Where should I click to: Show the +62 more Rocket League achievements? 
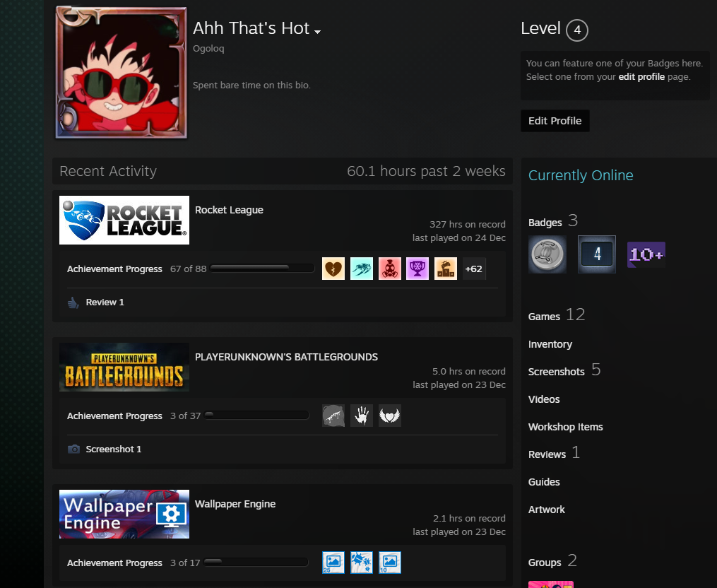point(474,269)
